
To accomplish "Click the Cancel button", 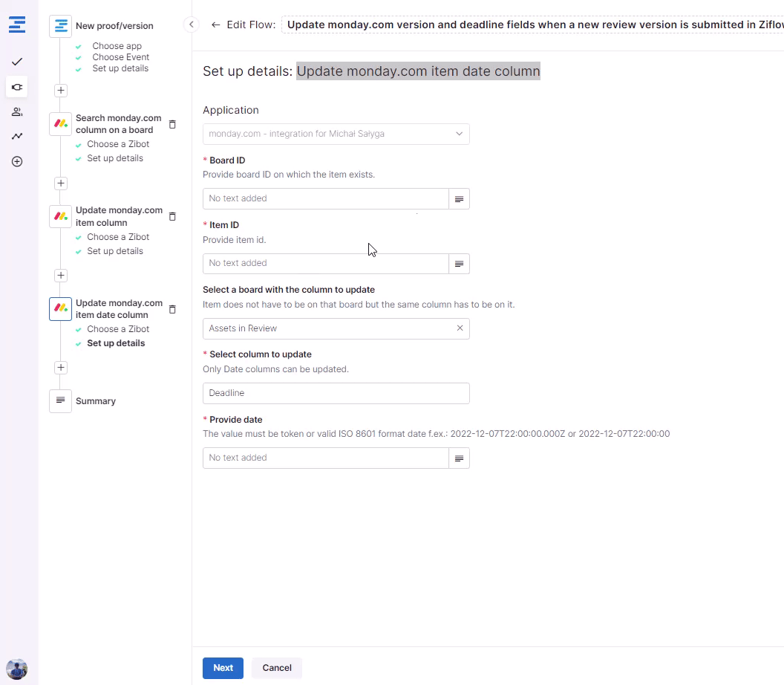I will 277,668.
